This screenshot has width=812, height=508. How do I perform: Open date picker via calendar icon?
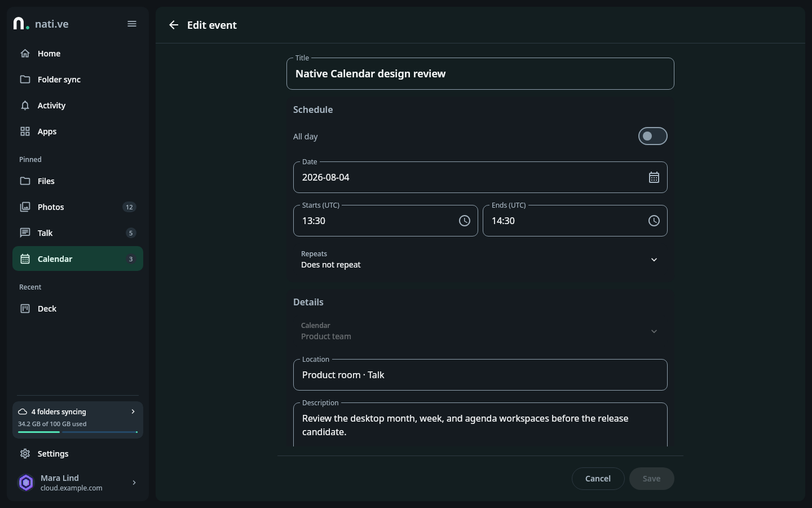[654, 177]
